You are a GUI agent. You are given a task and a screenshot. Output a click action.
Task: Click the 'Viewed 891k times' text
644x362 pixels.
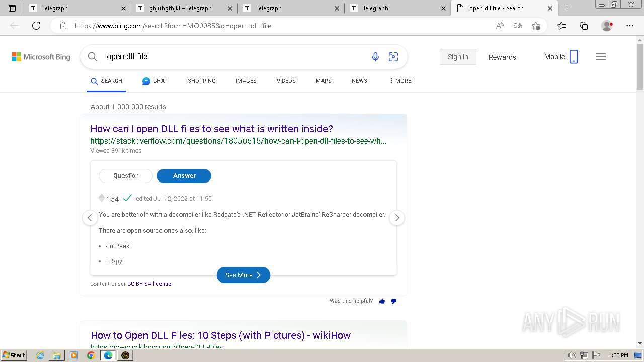click(x=116, y=151)
